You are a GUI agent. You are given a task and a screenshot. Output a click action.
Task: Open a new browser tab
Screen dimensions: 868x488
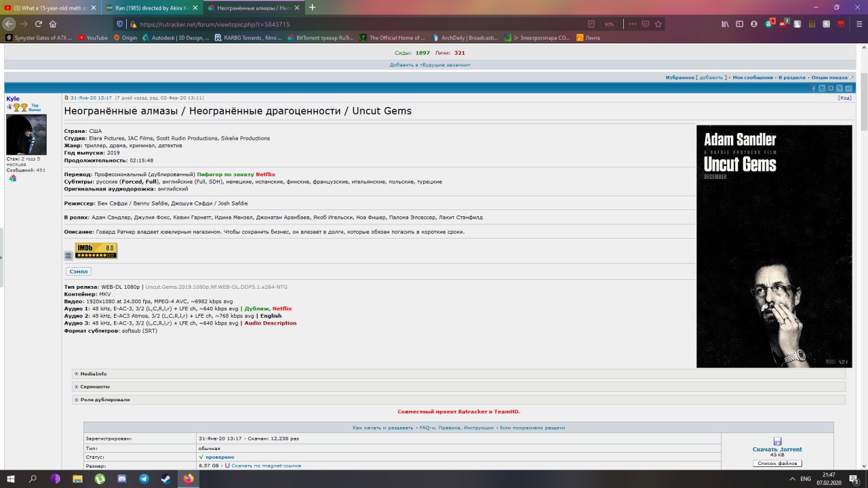pyautogui.click(x=313, y=7)
